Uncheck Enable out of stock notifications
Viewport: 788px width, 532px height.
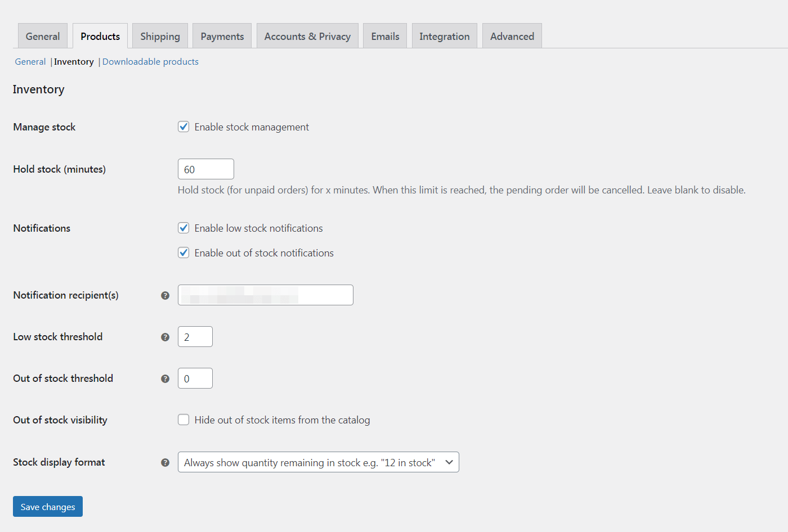click(x=183, y=253)
